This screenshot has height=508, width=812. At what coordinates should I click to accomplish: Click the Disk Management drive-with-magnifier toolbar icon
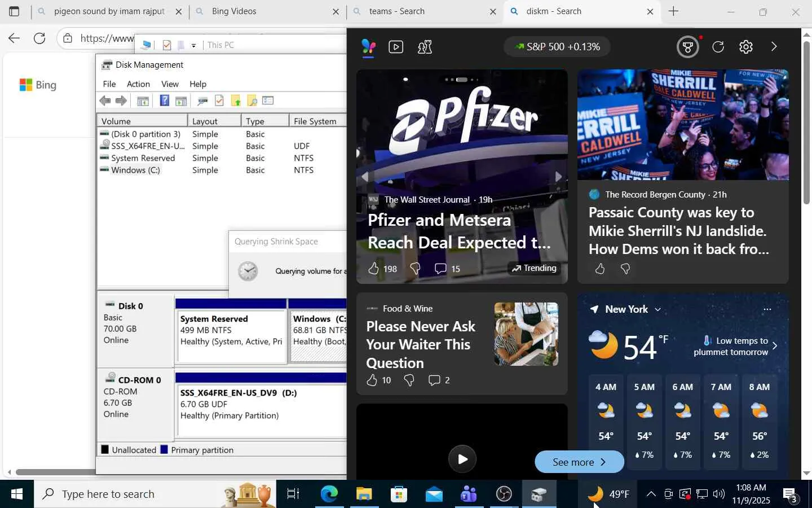tap(202, 100)
